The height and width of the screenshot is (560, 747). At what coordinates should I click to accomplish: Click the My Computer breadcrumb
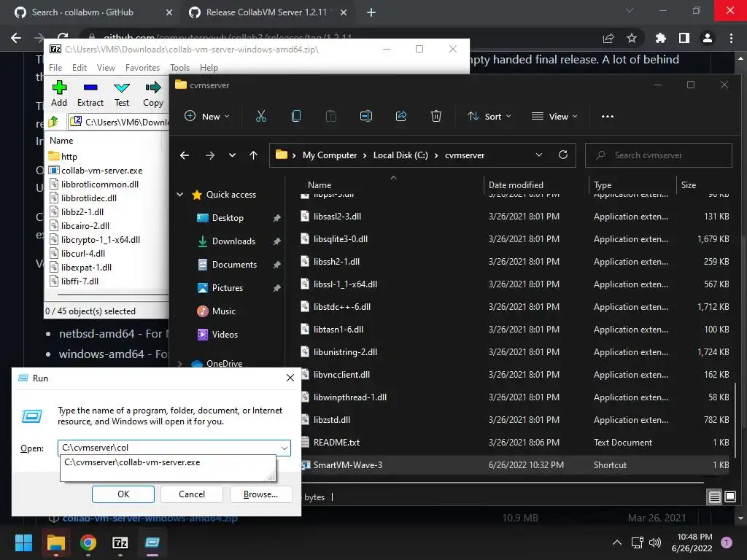(330, 155)
